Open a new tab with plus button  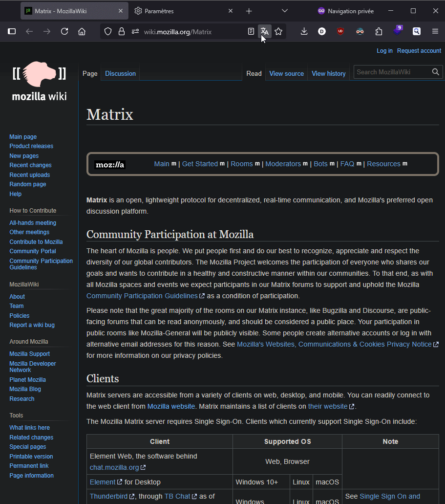[x=249, y=11]
